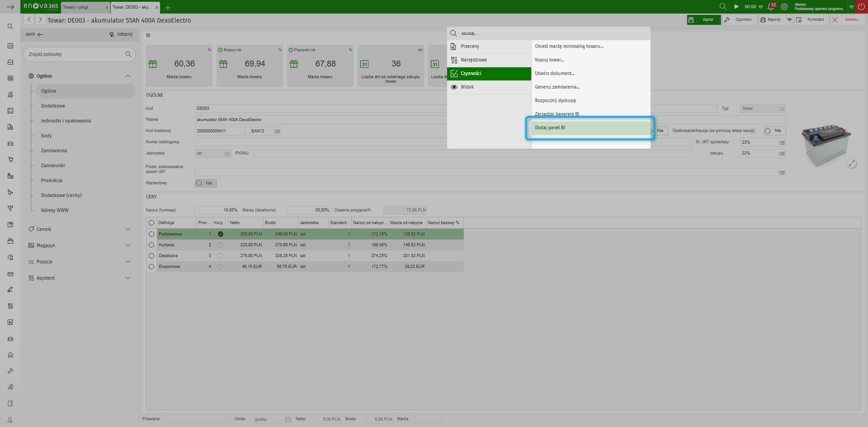Expand the Magazyn section
This screenshot has height=427, width=868.
coord(128,245)
